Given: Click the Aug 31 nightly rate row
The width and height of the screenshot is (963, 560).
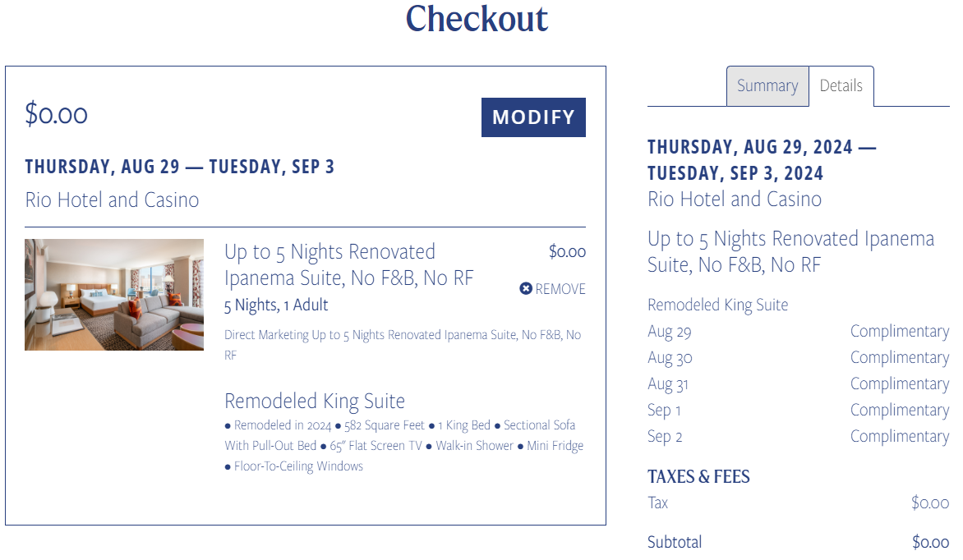Looking at the screenshot, I should pos(799,384).
